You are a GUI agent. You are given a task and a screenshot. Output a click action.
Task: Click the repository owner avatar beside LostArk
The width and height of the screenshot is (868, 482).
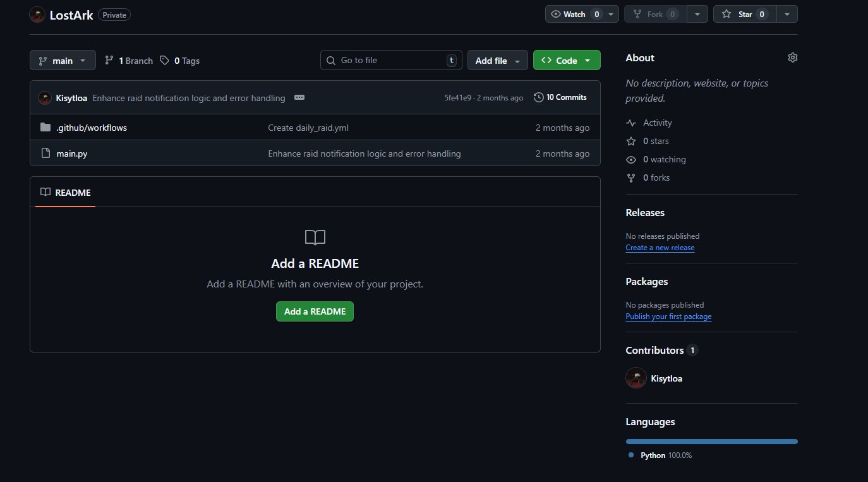37,15
